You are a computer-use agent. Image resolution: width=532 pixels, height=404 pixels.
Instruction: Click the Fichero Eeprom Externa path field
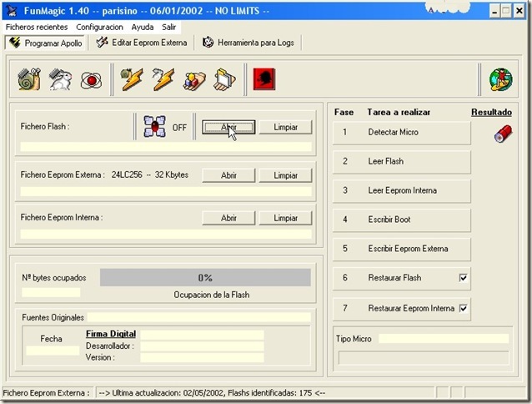[x=166, y=191]
